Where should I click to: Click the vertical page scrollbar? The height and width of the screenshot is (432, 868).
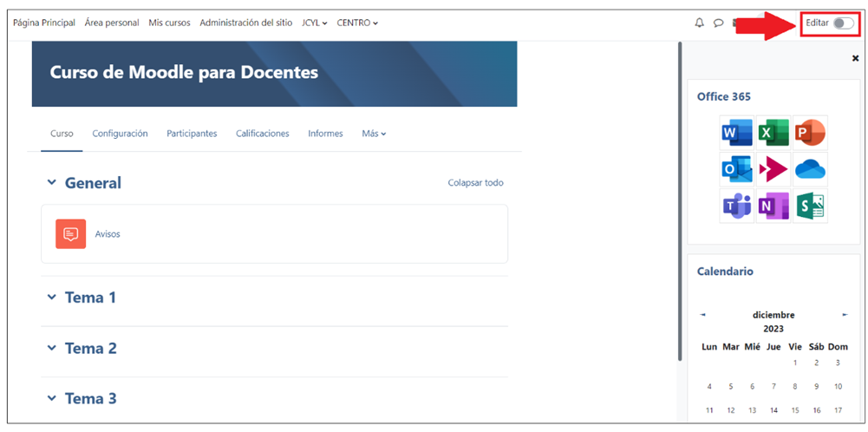click(681, 201)
